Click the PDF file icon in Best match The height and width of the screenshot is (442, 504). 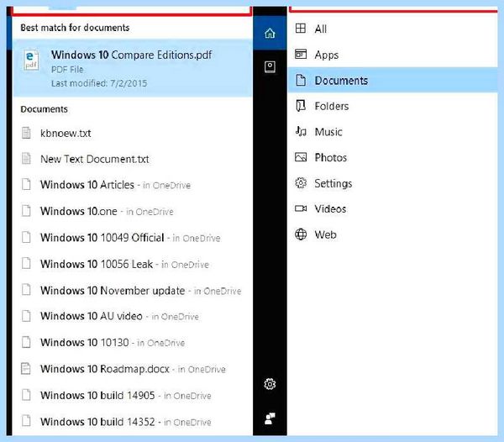click(x=31, y=60)
